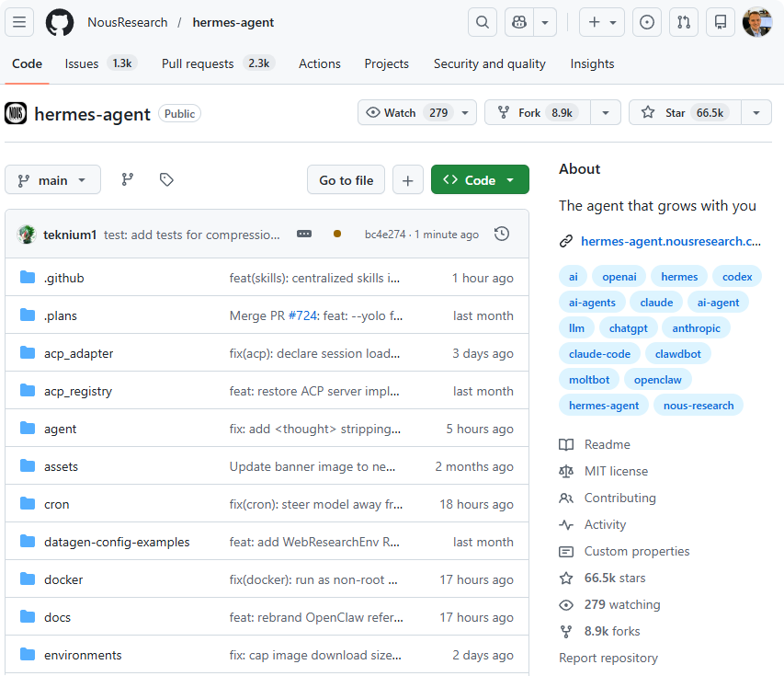Expand the Star lists dropdown arrow
This screenshot has width=784, height=676.
click(756, 112)
